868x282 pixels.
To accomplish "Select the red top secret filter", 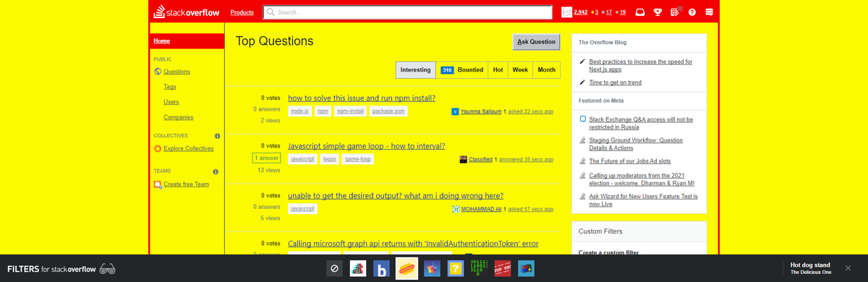I will point(503,268).
